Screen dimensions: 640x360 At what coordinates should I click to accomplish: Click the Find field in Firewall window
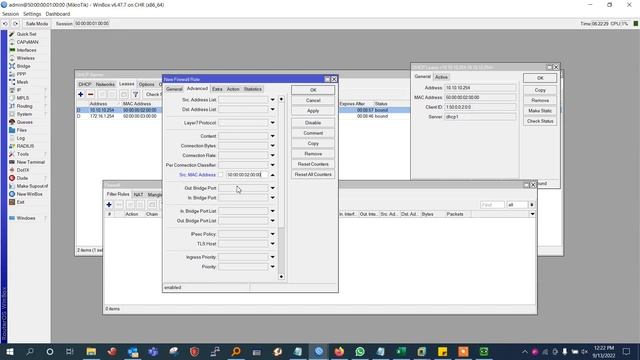pos(492,205)
